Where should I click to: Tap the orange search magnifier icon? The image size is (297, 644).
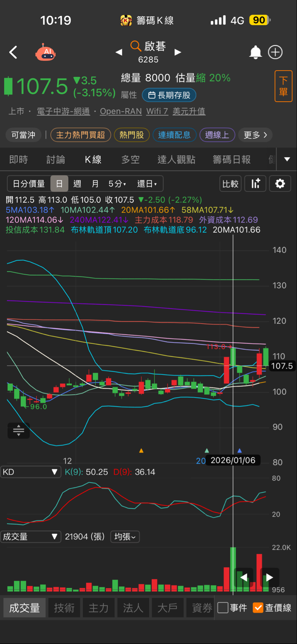[136, 46]
